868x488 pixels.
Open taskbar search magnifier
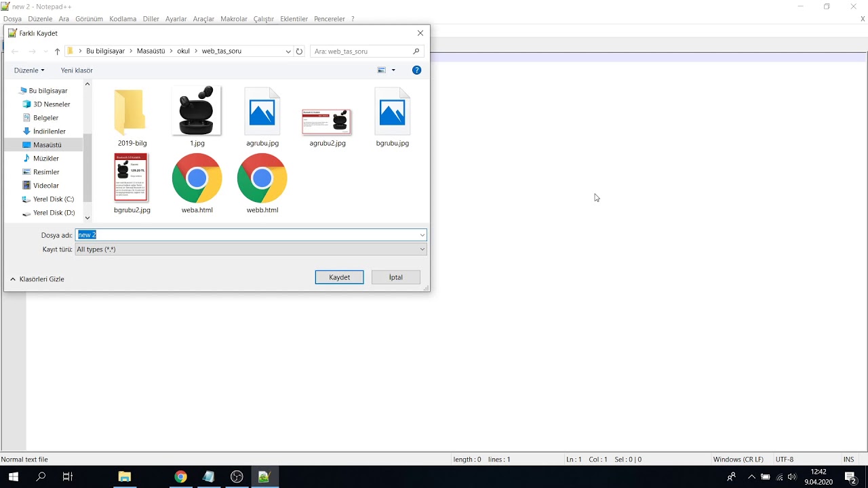[41, 476]
